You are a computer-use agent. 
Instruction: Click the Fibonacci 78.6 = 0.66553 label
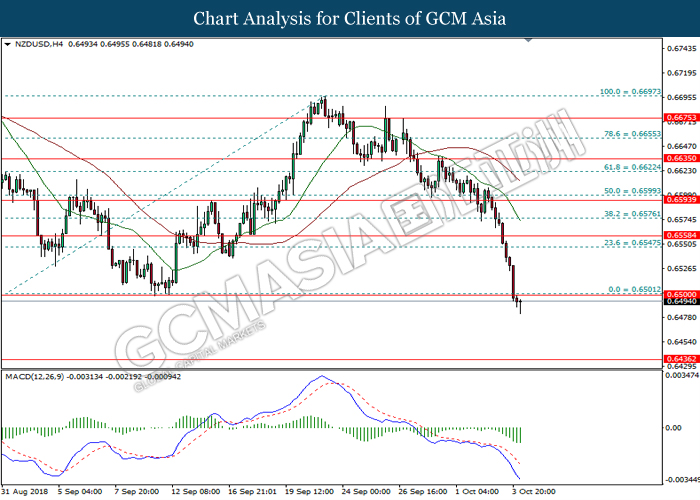tap(632, 133)
